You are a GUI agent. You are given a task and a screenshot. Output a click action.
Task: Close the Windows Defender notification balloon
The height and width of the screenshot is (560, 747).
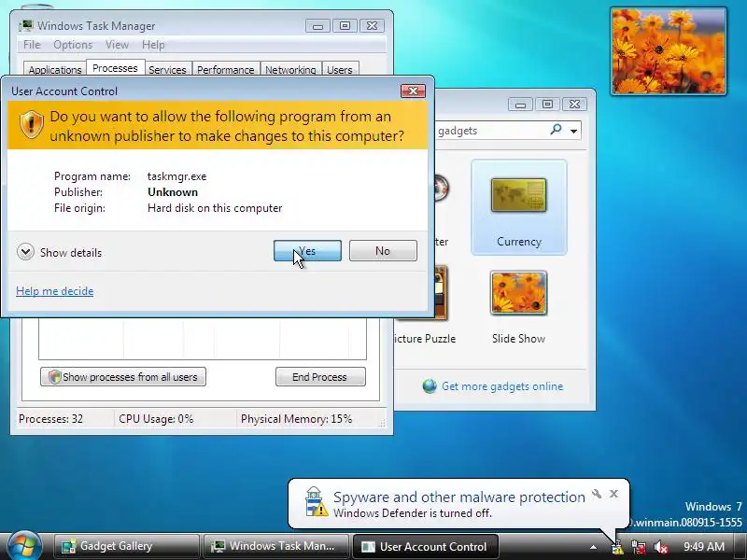pyautogui.click(x=613, y=494)
